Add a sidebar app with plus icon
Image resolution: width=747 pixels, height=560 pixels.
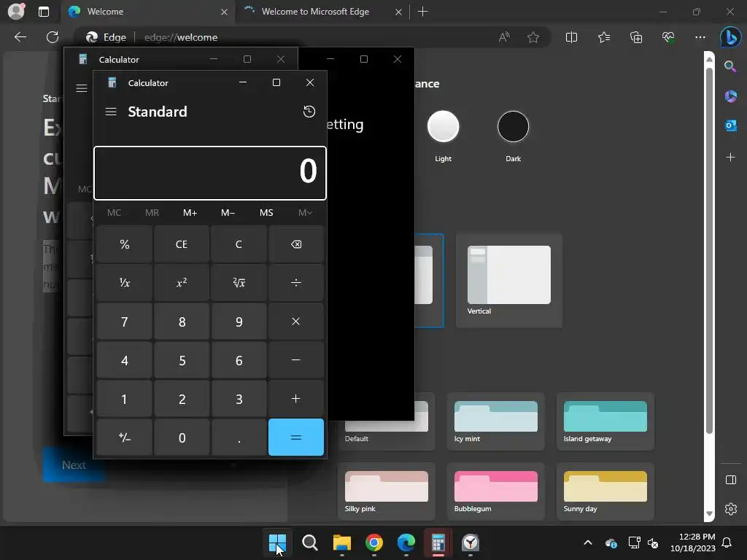(x=730, y=157)
